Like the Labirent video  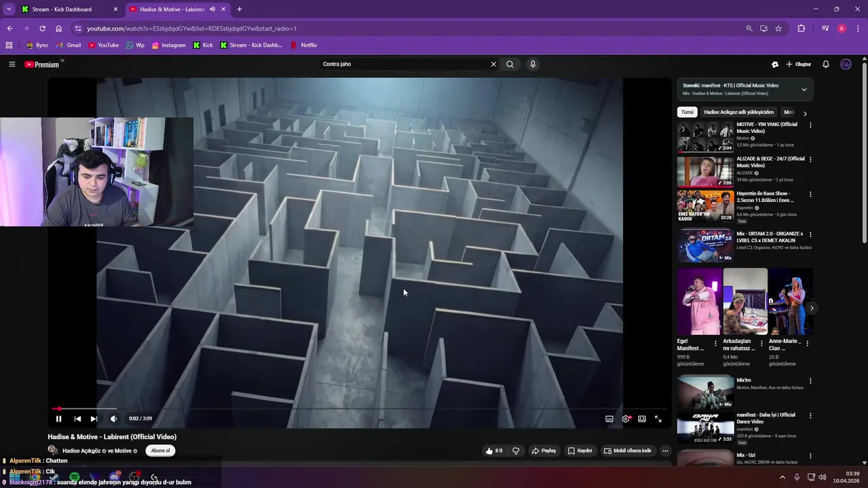494,451
